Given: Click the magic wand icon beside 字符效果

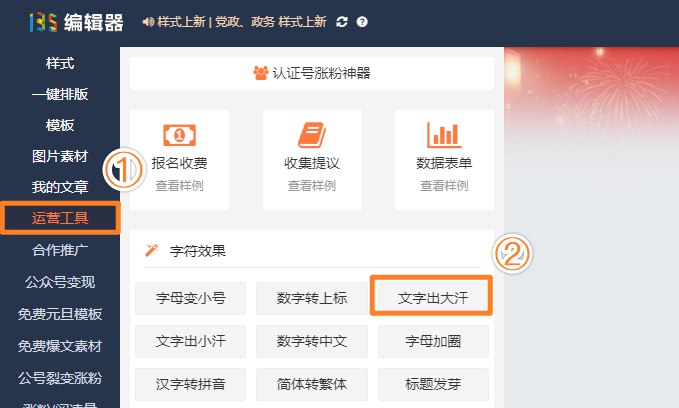Looking at the screenshot, I should [x=152, y=250].
